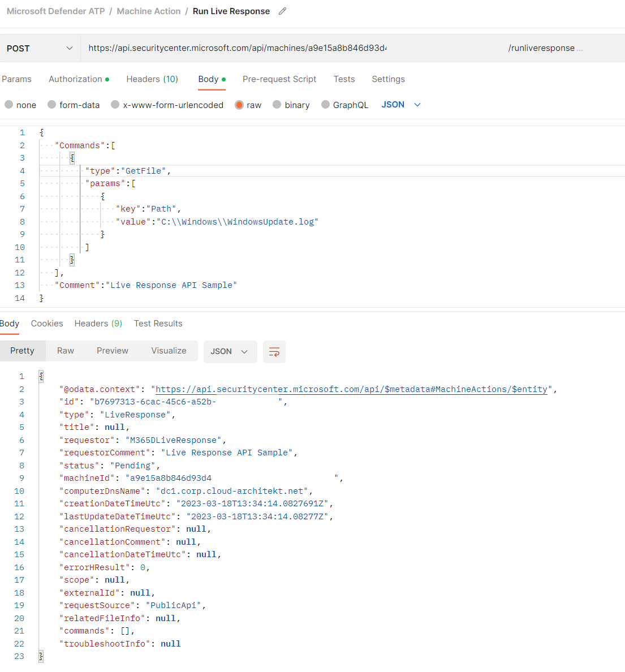Click the creationDateTimeUtc timestamp value
The height and width of the screenshot is (672, 625).
click(x=252, y=503)
